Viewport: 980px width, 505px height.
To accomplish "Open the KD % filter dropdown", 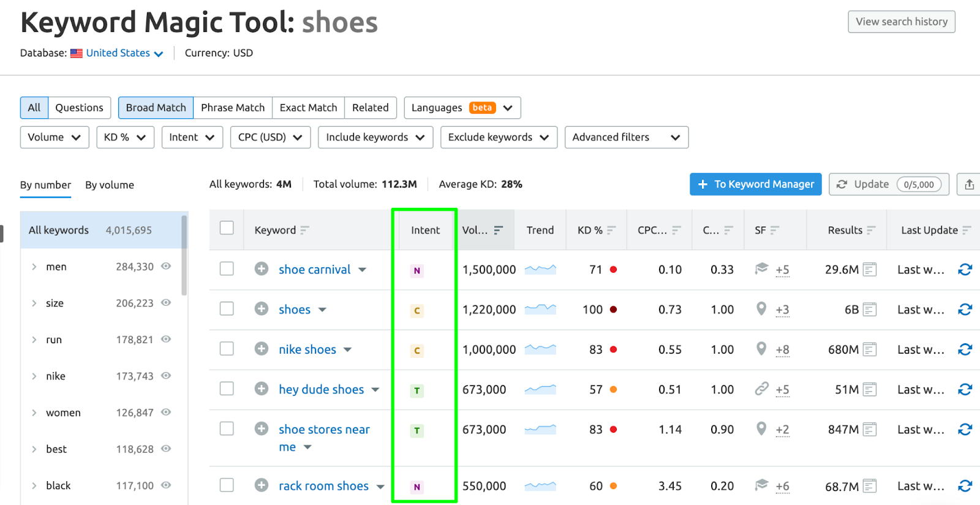I will pyautogui.click(x=125, y=137).
